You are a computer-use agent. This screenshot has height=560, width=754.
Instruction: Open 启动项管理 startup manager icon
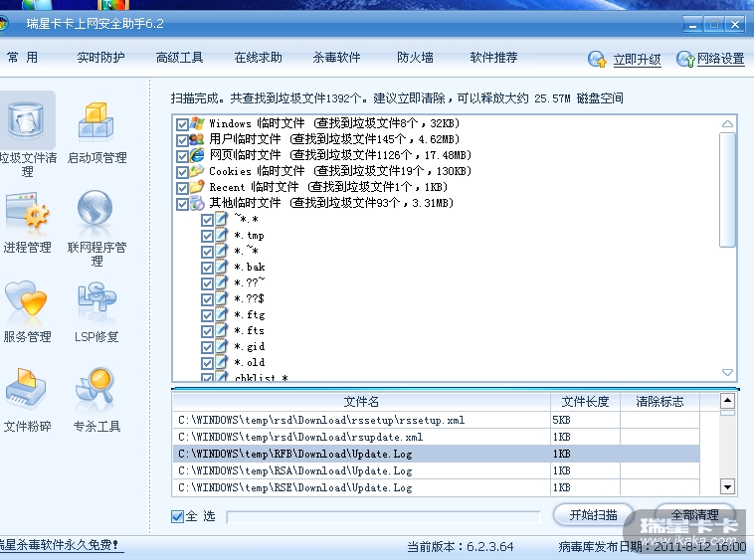click(x=96, y=121)
